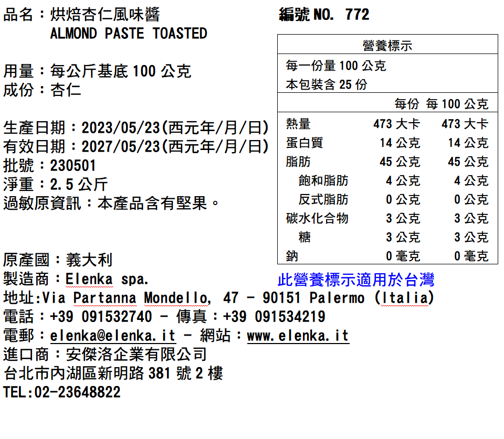Image resolution: width=504 pixels, height=439 pixels.
Task: Select the Chinese product name 烘焙杏仁風味醬
Action: click(x=105, y=15)
